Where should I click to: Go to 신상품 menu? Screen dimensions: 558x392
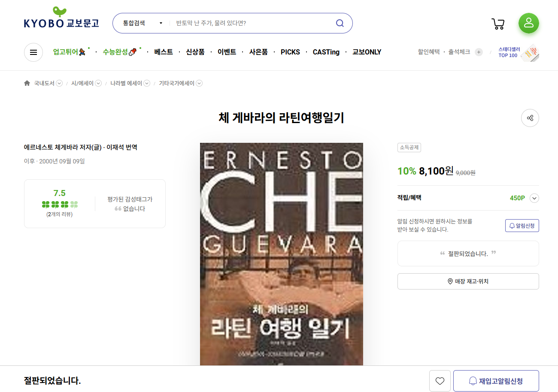[195, 52]
